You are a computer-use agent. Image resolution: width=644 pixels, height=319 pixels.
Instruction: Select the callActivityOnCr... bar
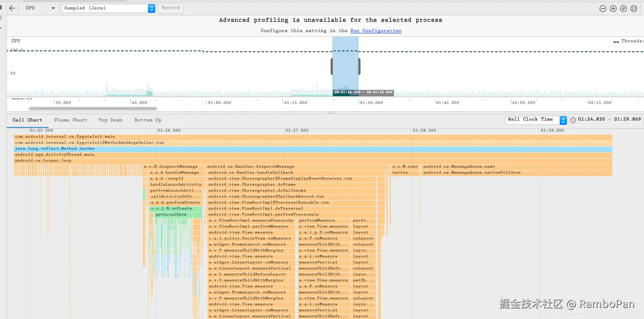[x=176, y=197]
